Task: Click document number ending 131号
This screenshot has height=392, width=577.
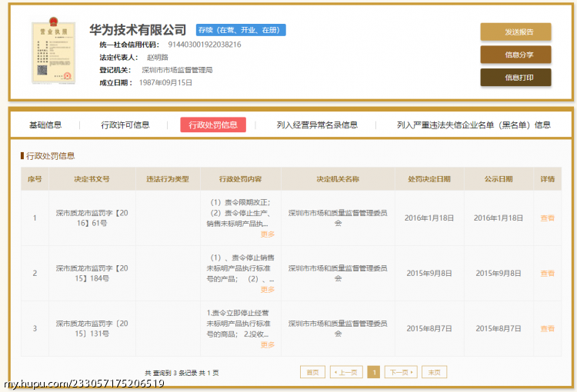Action: pyautogui.click(x=92, y=329)
